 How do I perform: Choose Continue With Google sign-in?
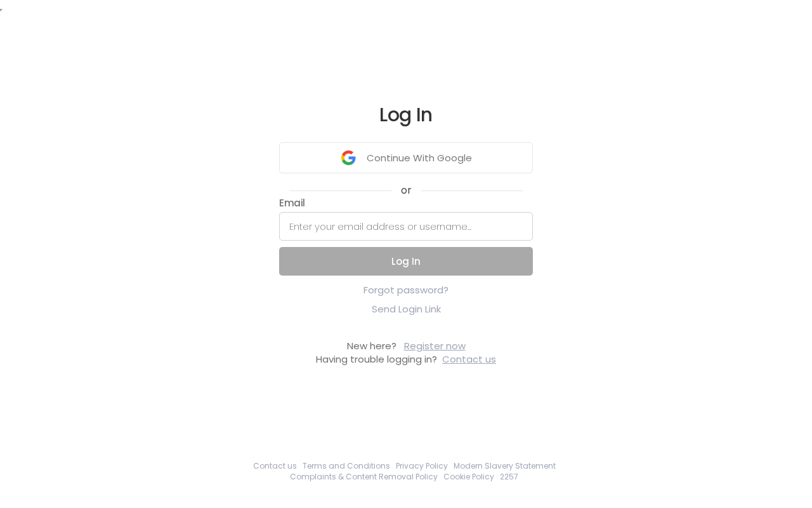[406, 158]
